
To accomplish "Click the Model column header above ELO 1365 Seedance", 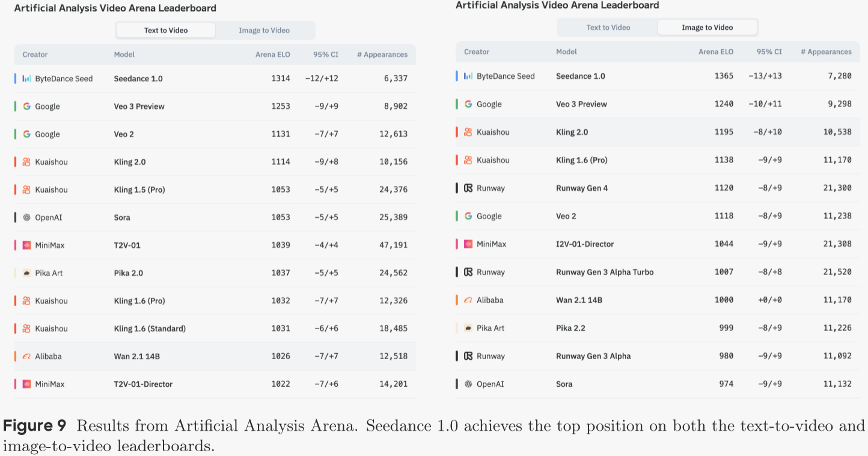I will point(566,52).
